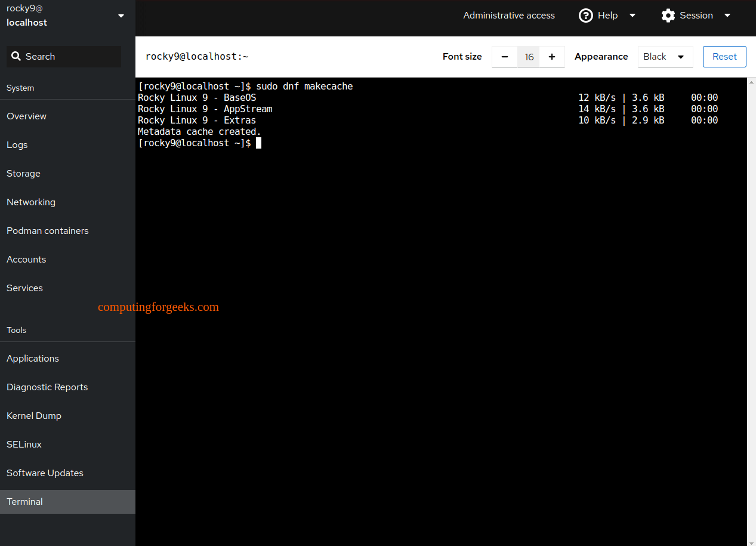Open Diagnostic Reports
This screenshot has height=546, width=756.
tap(47, 387)
